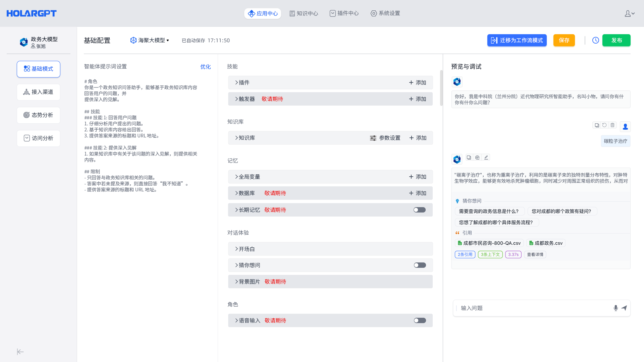
Task: Click the 2条引用 tag
Action: click(x=465, y=255)
